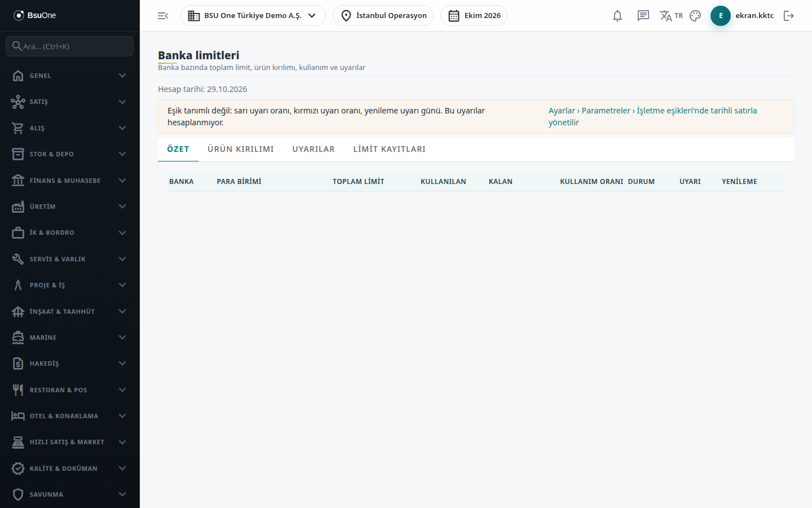This screenshot has width=812, height=508.
Task: Click the user avatar E
Action: click(721, 16)
